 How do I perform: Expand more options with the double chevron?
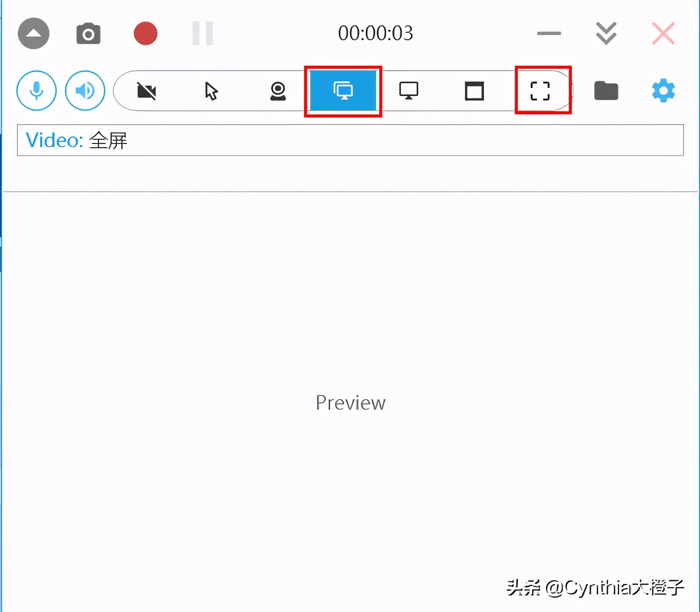606,33
